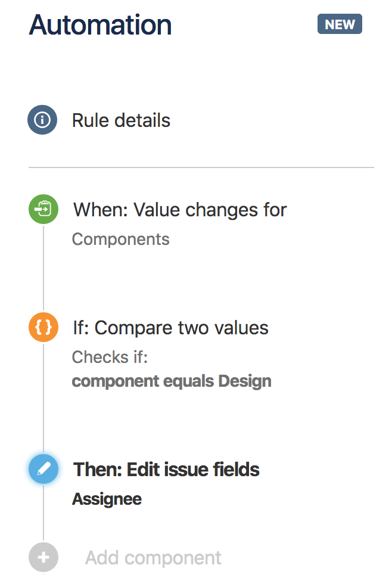
Task: Select the blue pencil action icon
Action: 43,469
